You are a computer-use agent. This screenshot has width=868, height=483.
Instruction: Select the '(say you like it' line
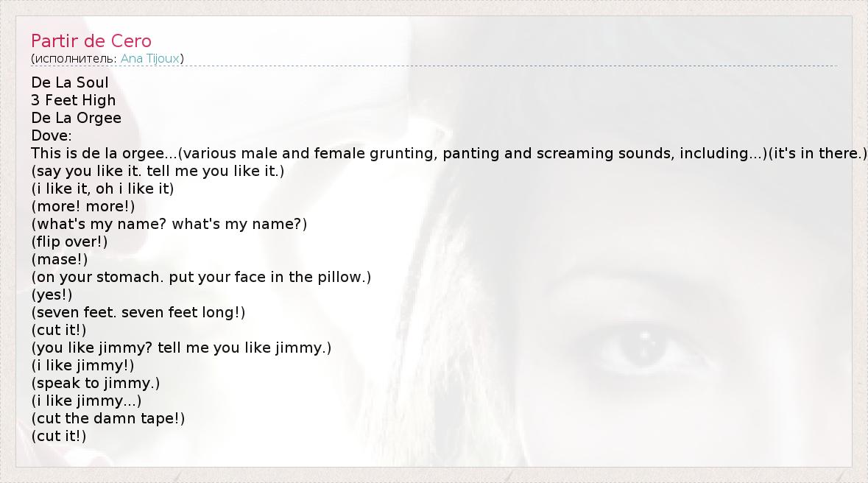click(x=158, y=171)
